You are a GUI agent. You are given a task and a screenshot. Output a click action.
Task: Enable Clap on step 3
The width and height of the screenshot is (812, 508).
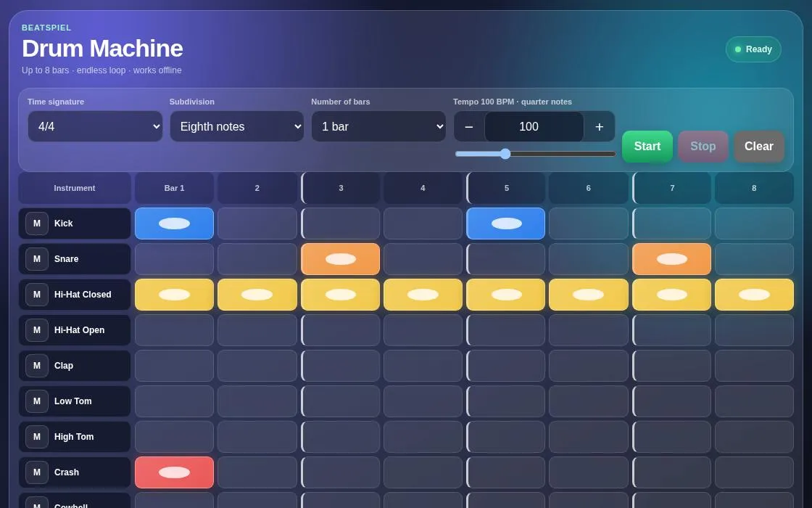coord(340,366)
